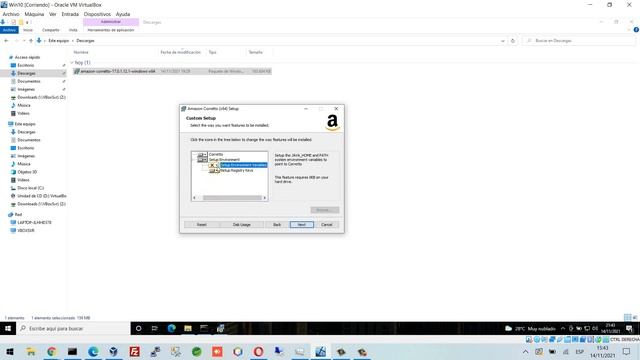Sort by Fecha de modificación column
Screen dimensions: 640x360
[180, 52]
